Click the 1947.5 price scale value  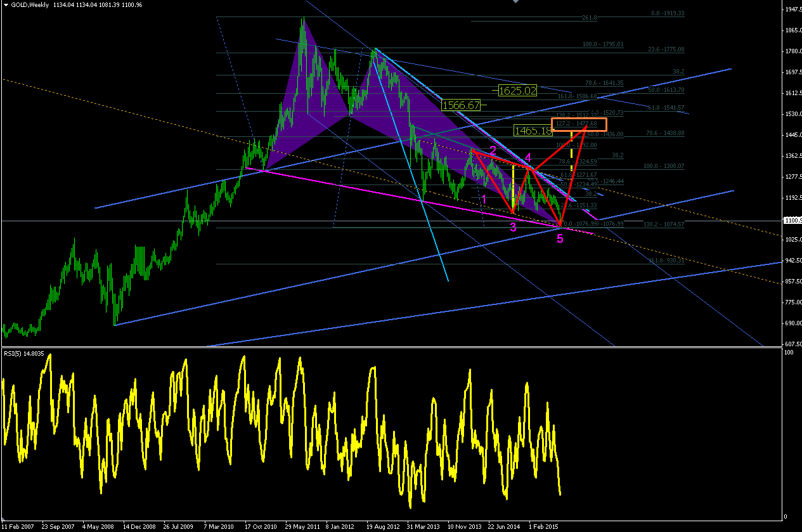pos(792,10)
